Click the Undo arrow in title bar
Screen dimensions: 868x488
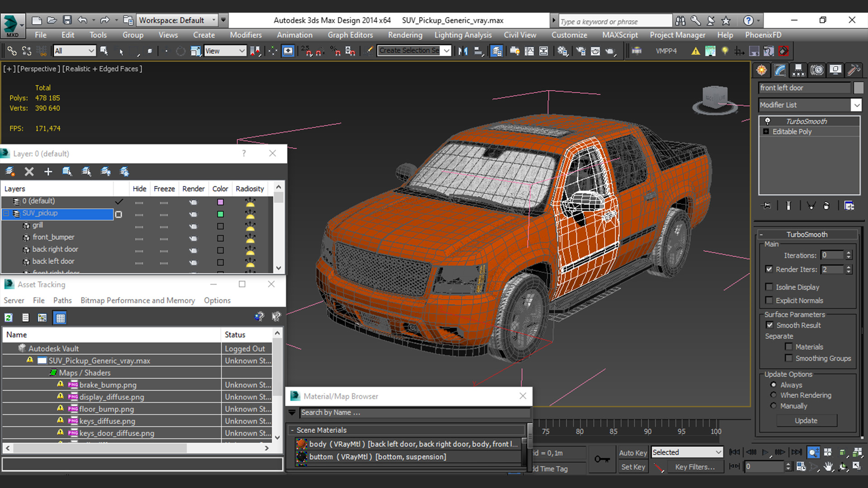pyautogui.click(x=82, y=20)
